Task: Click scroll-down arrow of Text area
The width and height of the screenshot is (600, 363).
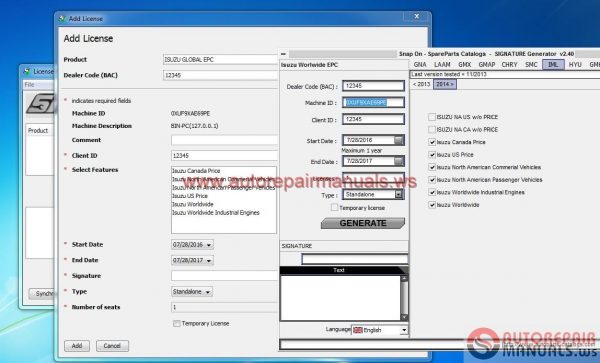Action: tap(404, 317)
